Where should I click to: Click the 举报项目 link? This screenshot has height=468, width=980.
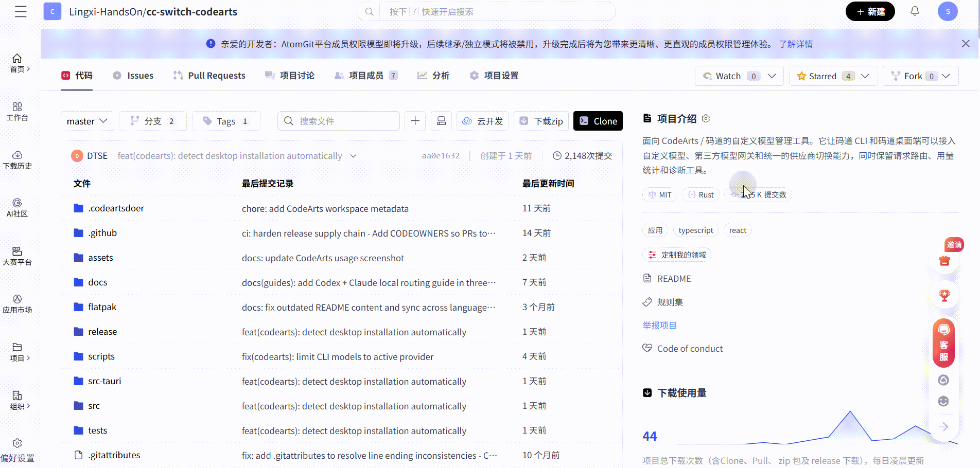[659, 326]
